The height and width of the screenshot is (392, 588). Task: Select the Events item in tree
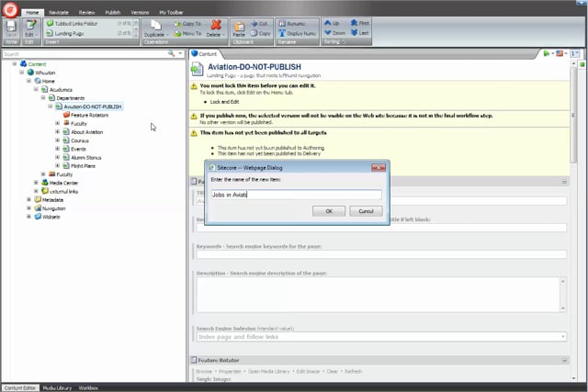coord(78,149)
